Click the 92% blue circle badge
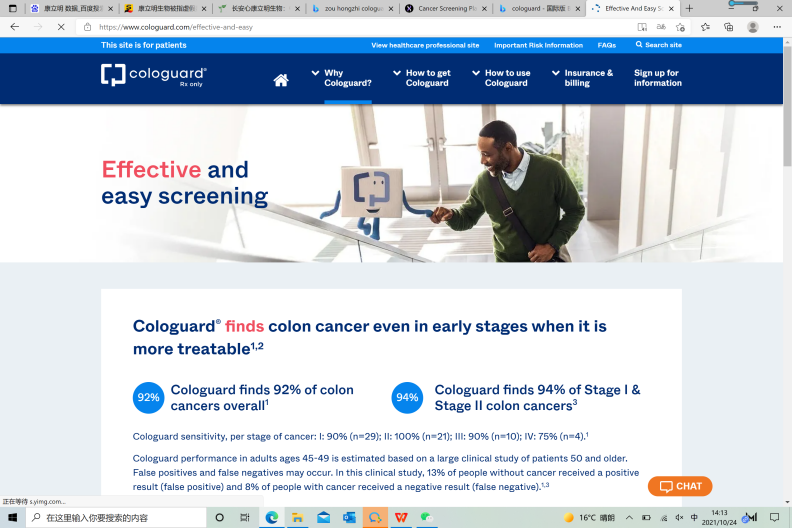 [148, 397]
